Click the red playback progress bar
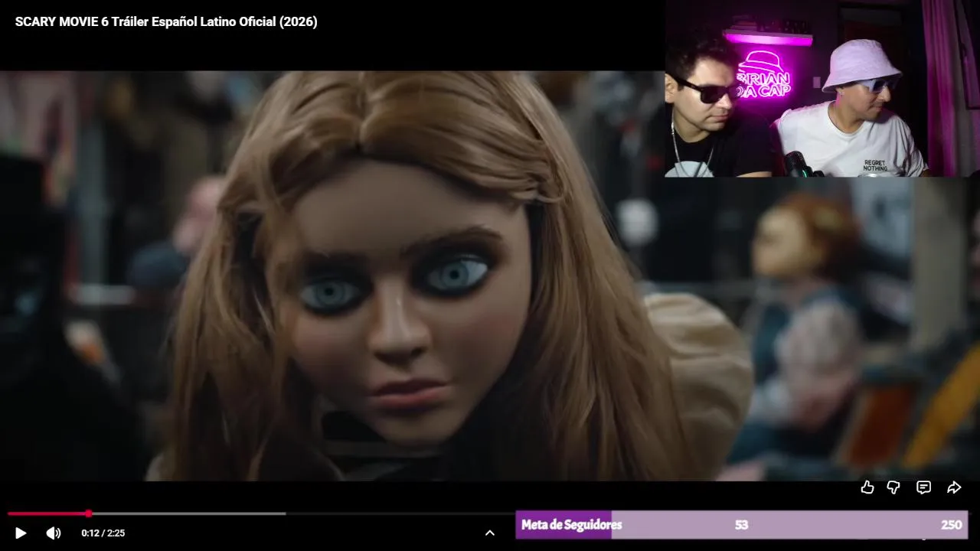The height and width of the screenshot is (551, 980). pos(47,514)
